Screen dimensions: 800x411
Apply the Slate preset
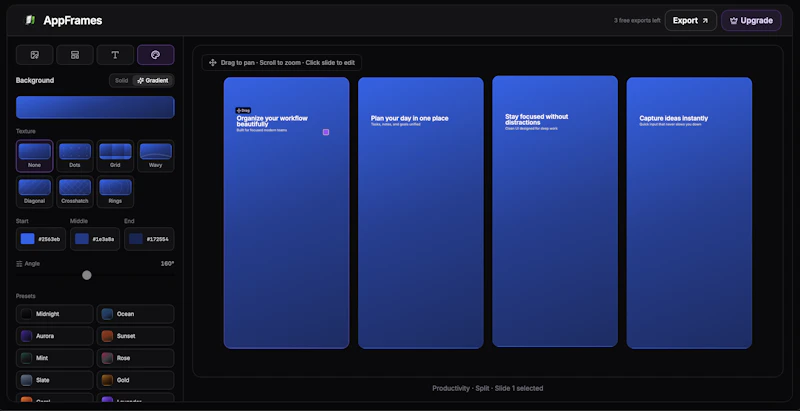(55, 380)
